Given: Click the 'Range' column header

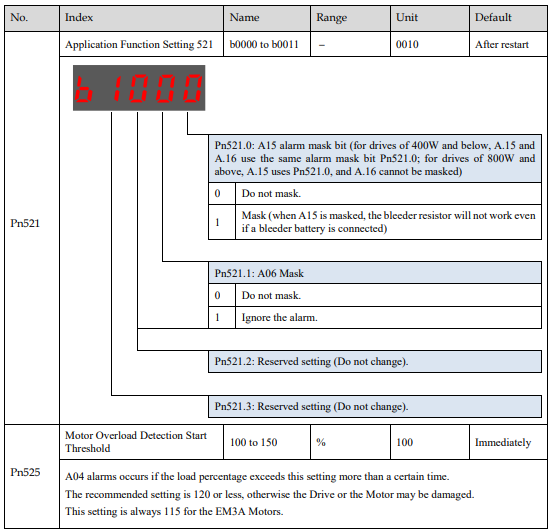Looking at the screenshot, I should [x=350, y=18].
